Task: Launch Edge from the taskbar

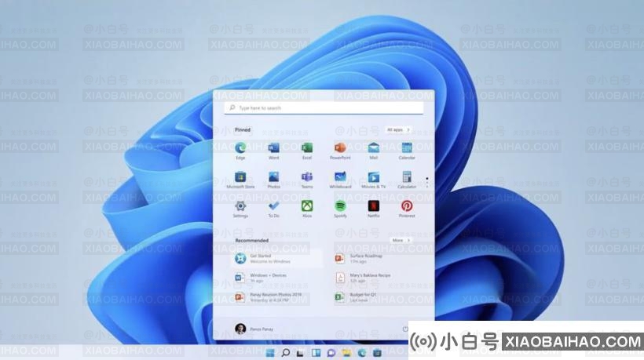Action: pyautogui.click(x=362, y=353)
